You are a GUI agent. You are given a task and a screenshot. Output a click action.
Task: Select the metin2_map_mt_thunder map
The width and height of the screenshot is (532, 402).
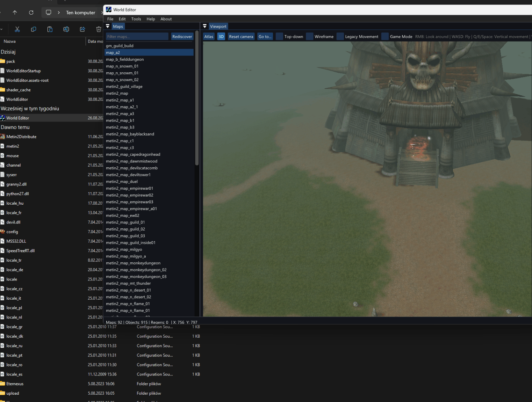pos(149,283)
